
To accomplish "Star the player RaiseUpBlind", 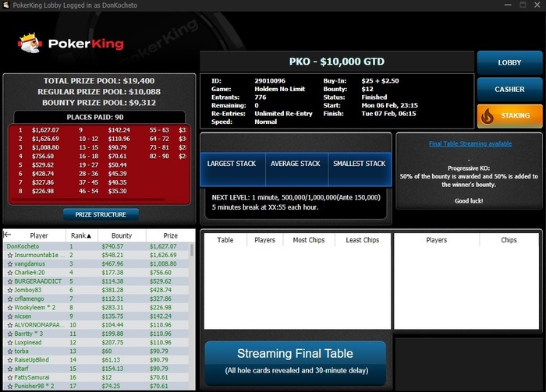I will pos(10,360).
